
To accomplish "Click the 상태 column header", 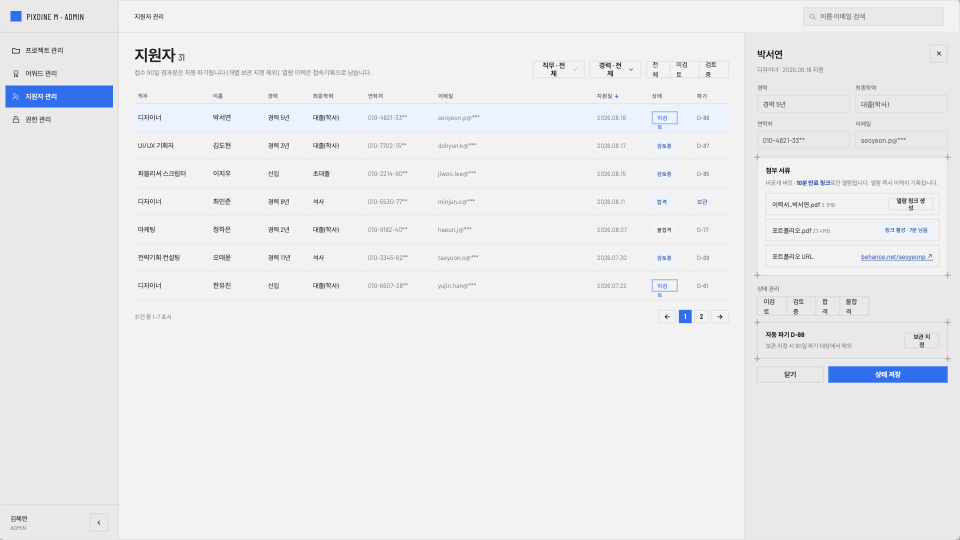I will coord(657,96).
